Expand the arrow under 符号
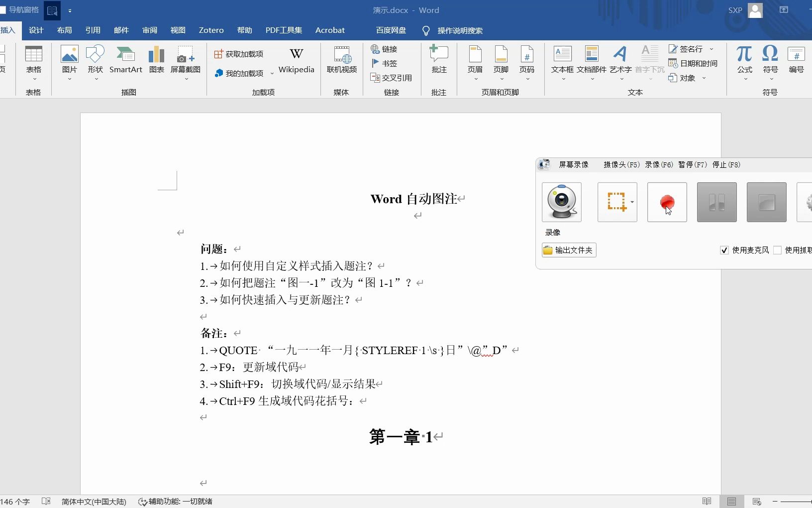 (x=771, y=79)
